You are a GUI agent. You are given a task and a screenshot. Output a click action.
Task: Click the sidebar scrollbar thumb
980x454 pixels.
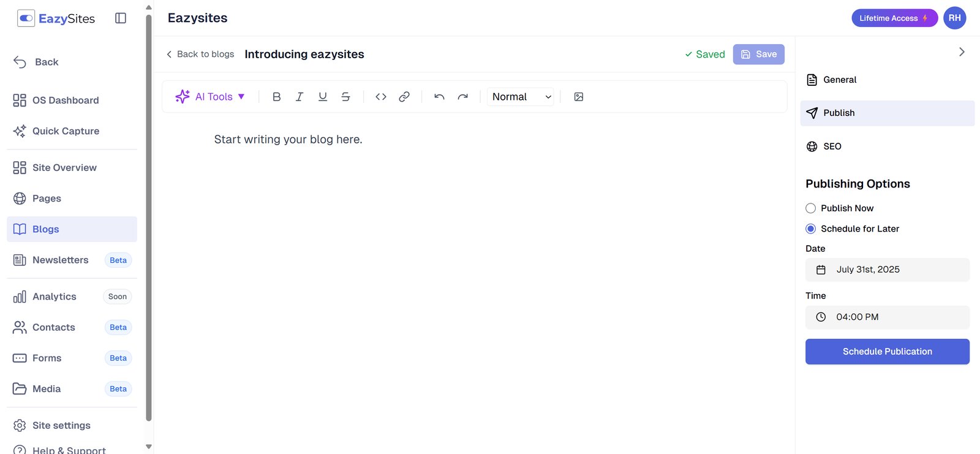click(x=149, y=218)
